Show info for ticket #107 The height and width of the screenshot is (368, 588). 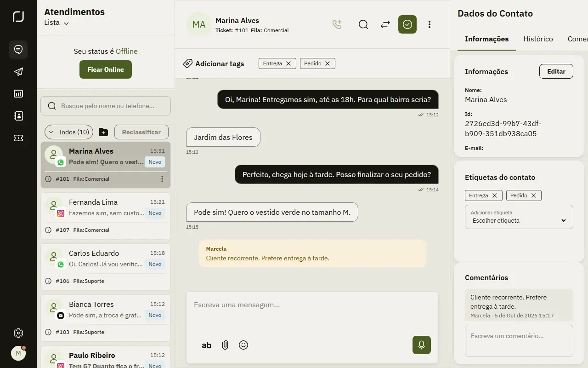[x=48, y=230]
